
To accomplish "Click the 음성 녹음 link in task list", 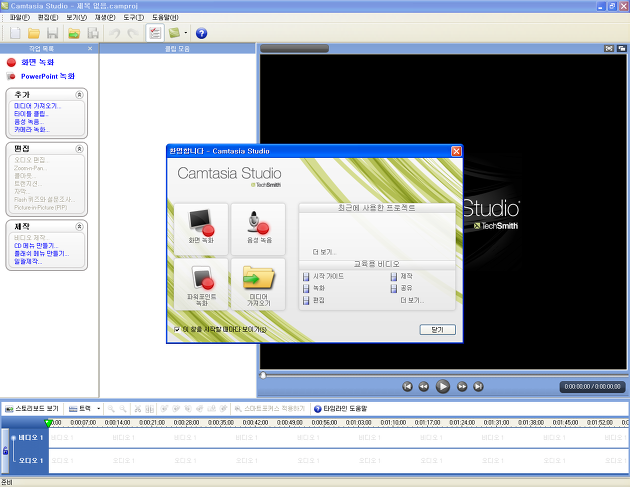I will (29, 122).
